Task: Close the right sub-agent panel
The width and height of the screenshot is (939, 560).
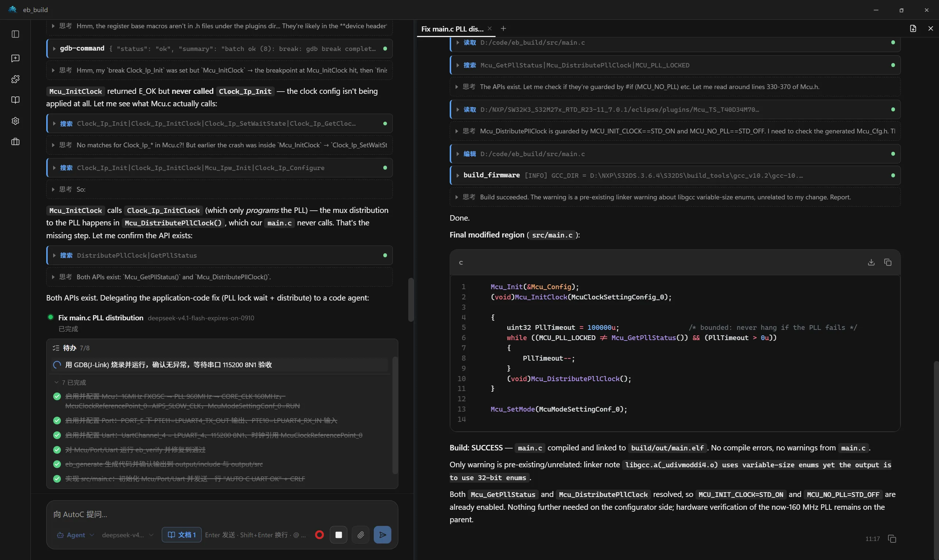Action: coord(931,29)
